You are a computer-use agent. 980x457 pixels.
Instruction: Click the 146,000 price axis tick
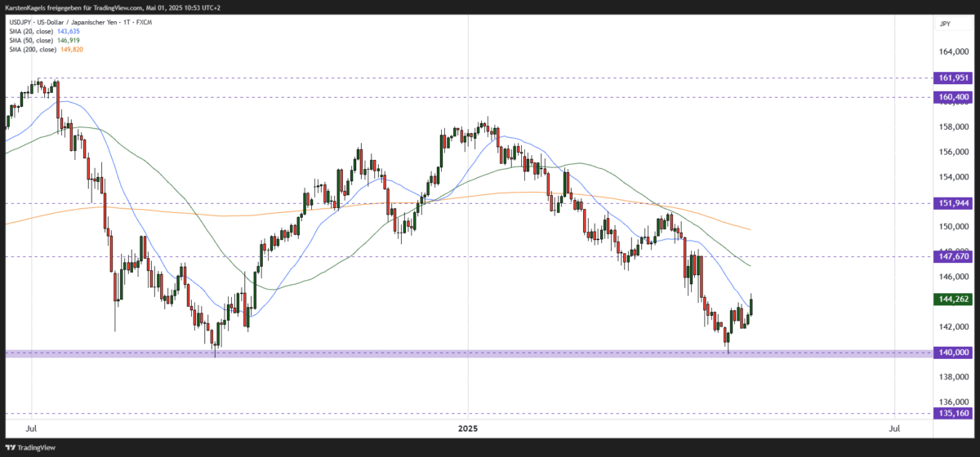[953, 277]
